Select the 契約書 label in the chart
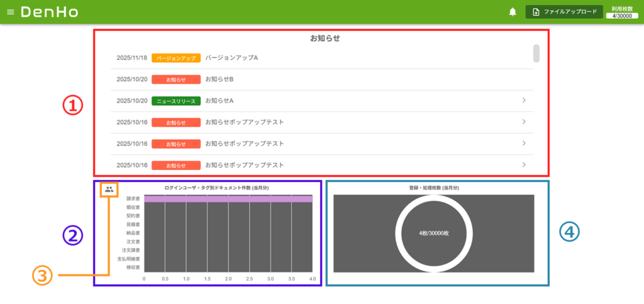644x304 pixels. pos(133,216)
